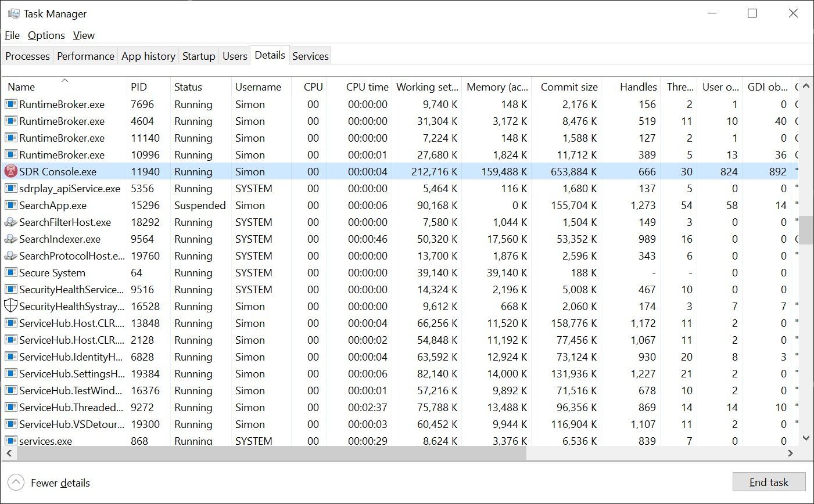Click the SecurityHealthSystray shield icon
Image resolution: width=814 pixels, height=504 pixels.
10,307
